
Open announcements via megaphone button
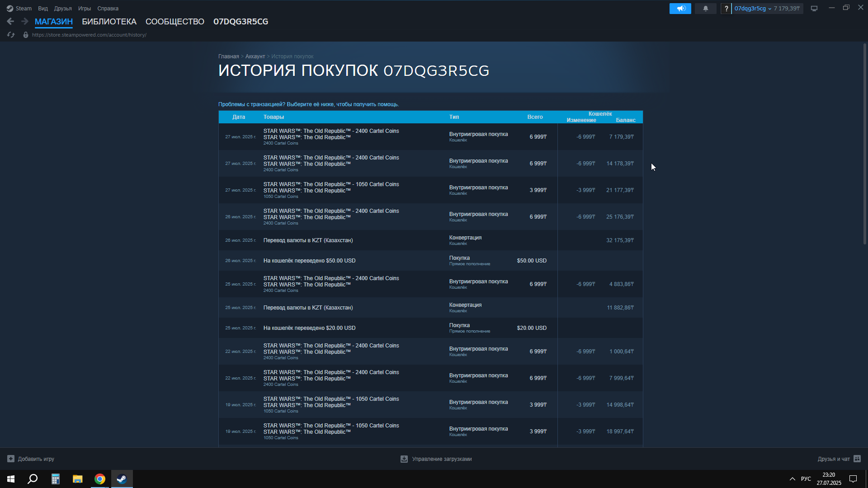pos(680,9)
